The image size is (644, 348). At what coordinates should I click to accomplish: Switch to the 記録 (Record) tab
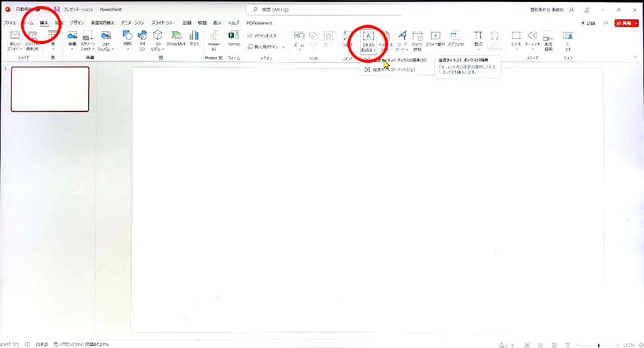187,23
